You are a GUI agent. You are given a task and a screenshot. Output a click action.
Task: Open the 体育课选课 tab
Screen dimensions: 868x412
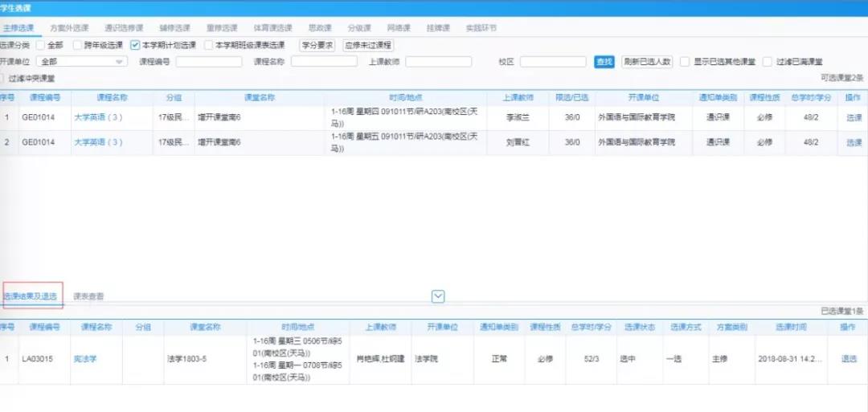pyautogui.click(x=269, y=28)
